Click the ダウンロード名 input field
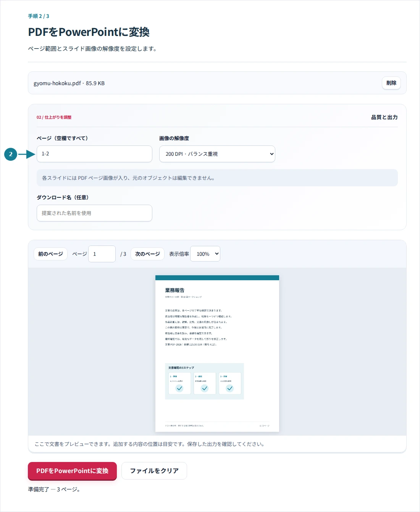420x512 pixels. (94, 213)
